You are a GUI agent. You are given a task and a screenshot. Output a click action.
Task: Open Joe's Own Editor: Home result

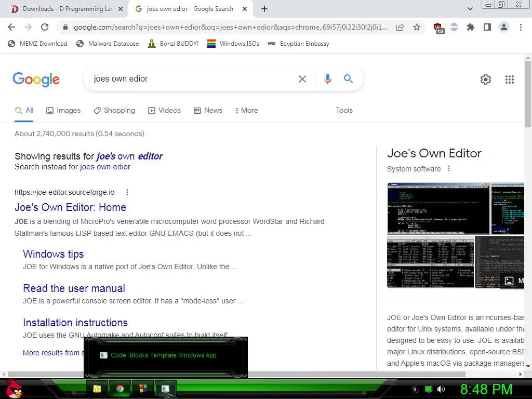[x=70, y=207]
